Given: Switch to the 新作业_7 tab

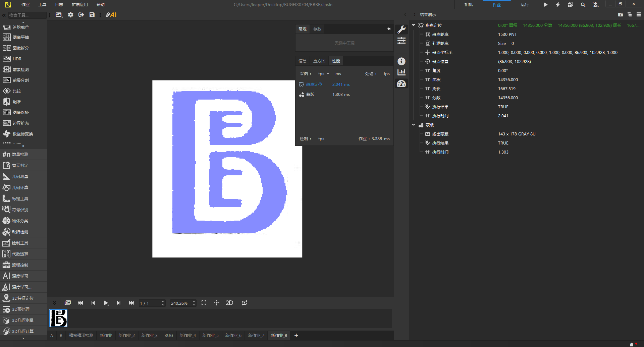Looking at the screenshot, I should coord(256,336).
